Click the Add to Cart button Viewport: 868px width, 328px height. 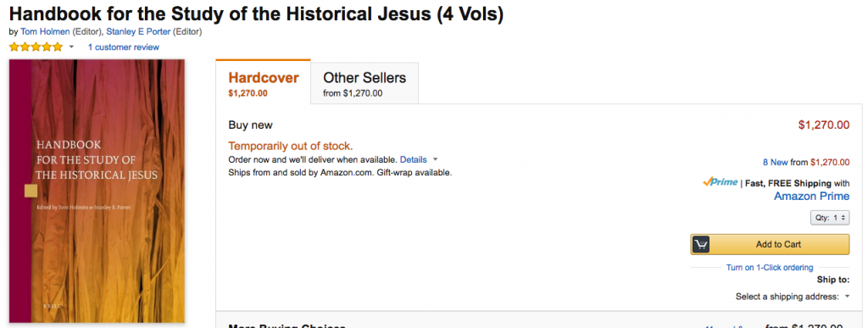tap(770, 244)
